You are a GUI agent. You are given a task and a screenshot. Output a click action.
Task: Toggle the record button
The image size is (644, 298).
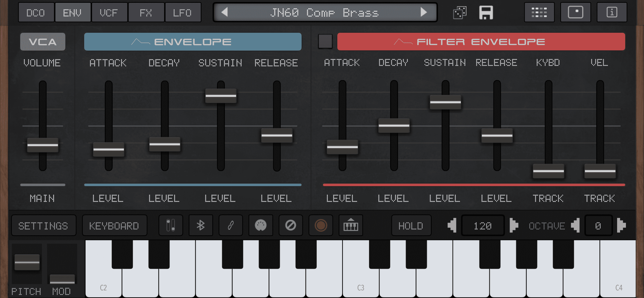pyautogui.click(x=321, y=225)
